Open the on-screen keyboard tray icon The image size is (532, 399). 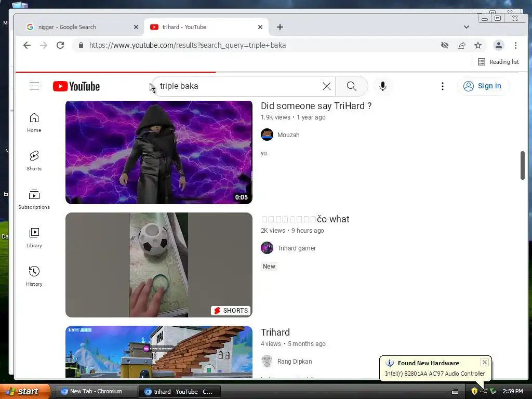[x=455, y=392]
